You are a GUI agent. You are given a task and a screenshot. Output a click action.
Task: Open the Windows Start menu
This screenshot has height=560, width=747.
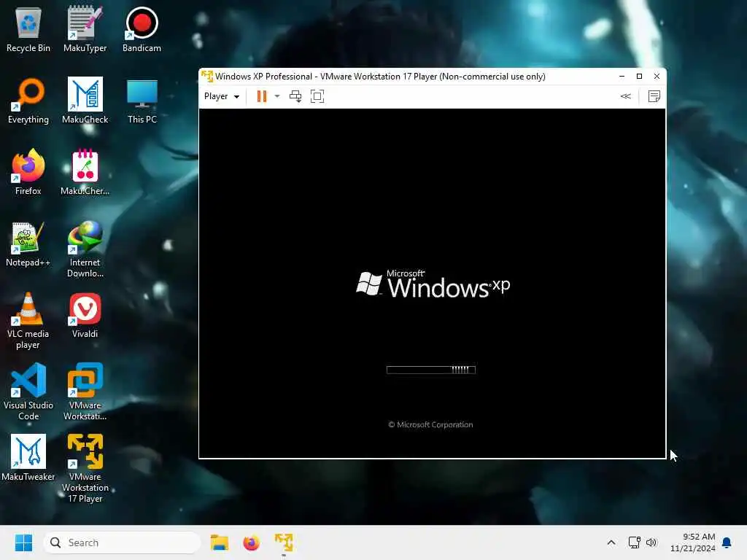[x=23, y=542]
